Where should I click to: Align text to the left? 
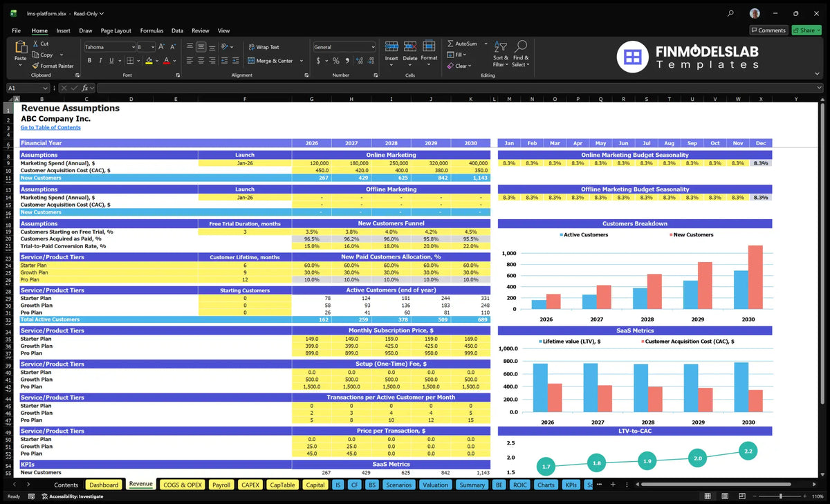point(190,61)
